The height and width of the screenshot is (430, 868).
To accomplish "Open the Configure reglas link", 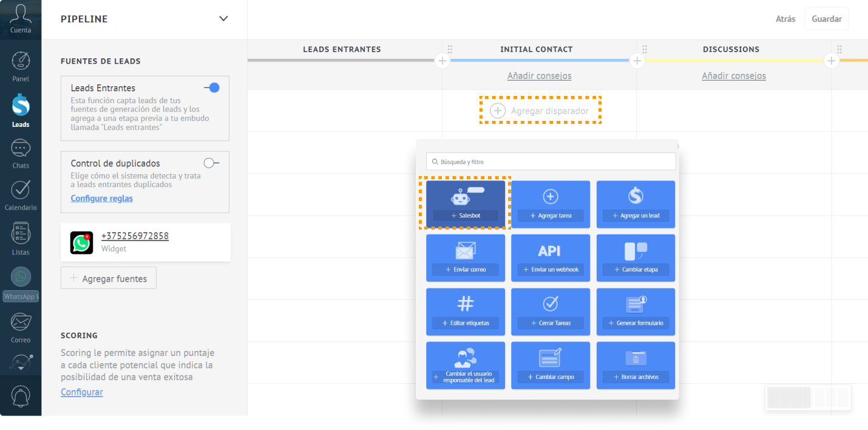I will point(101,199).
